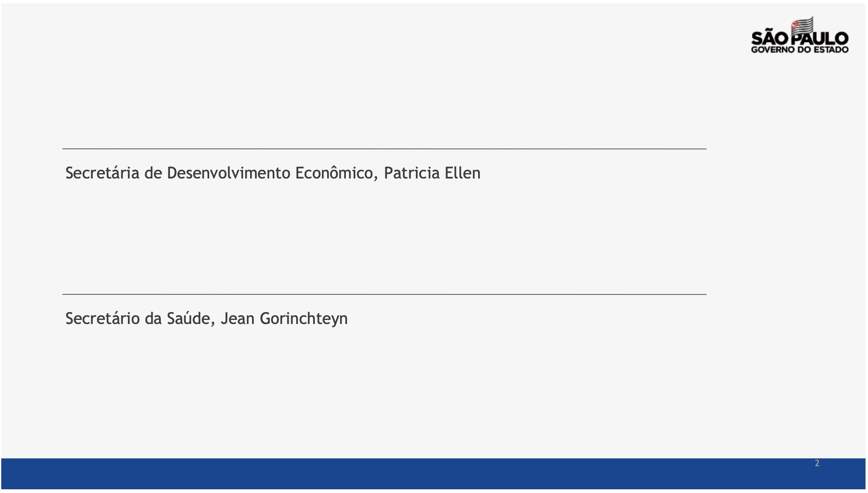The image size is (868, 493).
Task: Click the word "Secretário" in second line
Action: coord(102,319)
